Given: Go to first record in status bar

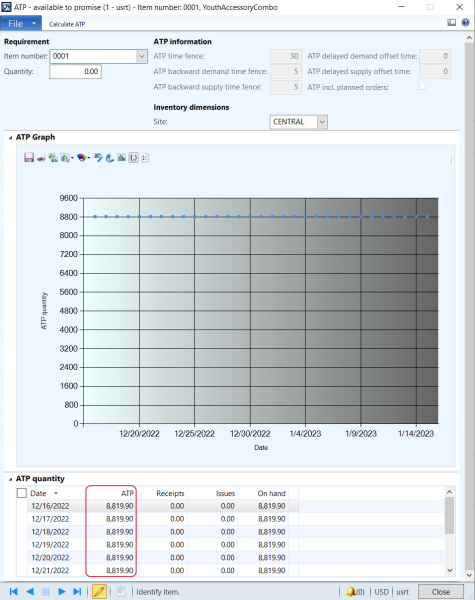Looking at the screenshot, I should (13, 592).
